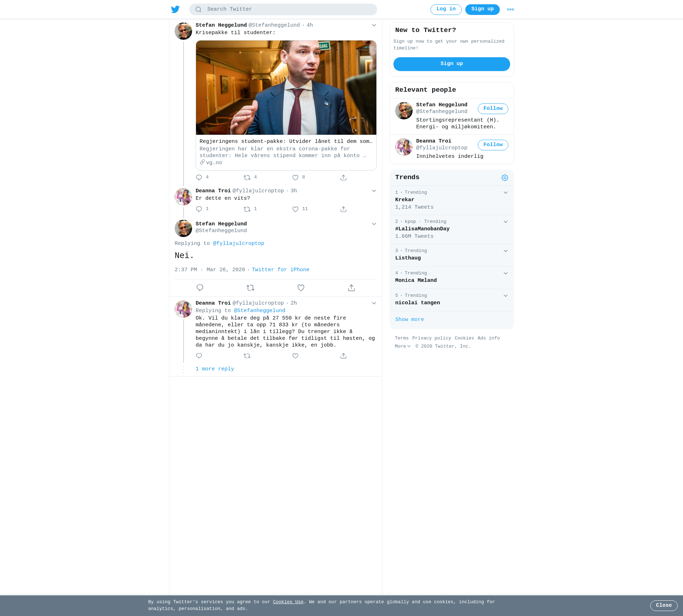The width and height of the screenshot is (683, 616).
Task: Share Deanna's 27 550 kr tweet
Action: pos(343,356)
